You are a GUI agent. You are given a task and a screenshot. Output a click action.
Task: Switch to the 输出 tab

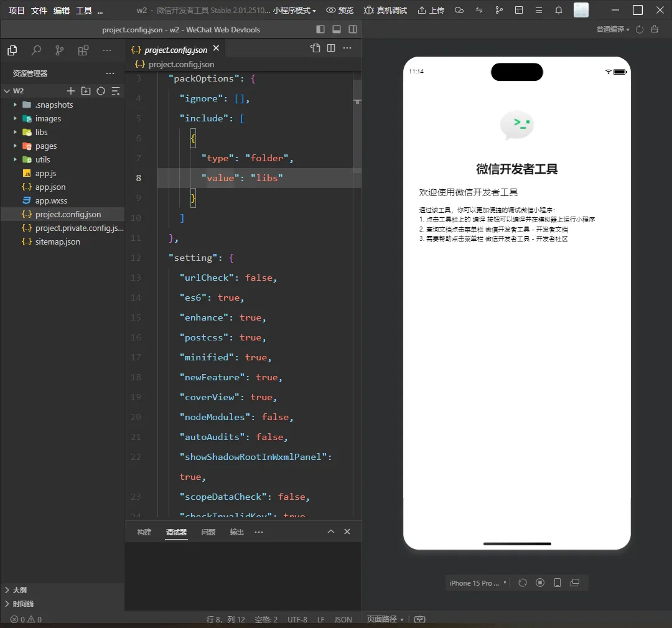click(236, 532)
